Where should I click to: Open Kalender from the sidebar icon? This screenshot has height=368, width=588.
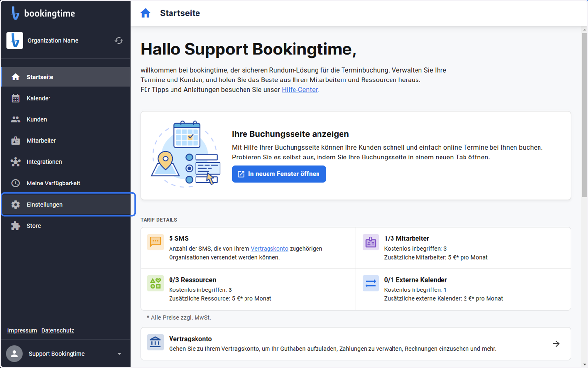click(x=16, y=98)
